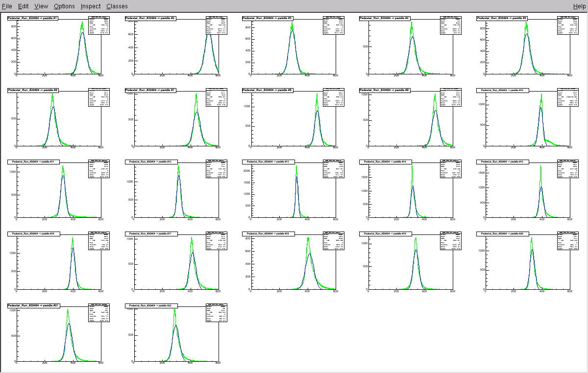Select the title ending in 'paddle #12'
This screenshot has width=588, height=373.
(x=150, y=162)
